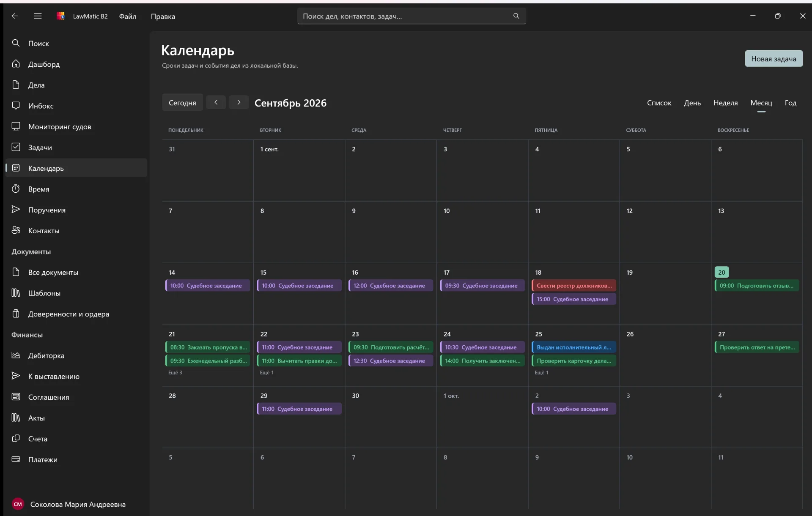Open the Файл menu
The image size is (812, 516).
(127, 16)
